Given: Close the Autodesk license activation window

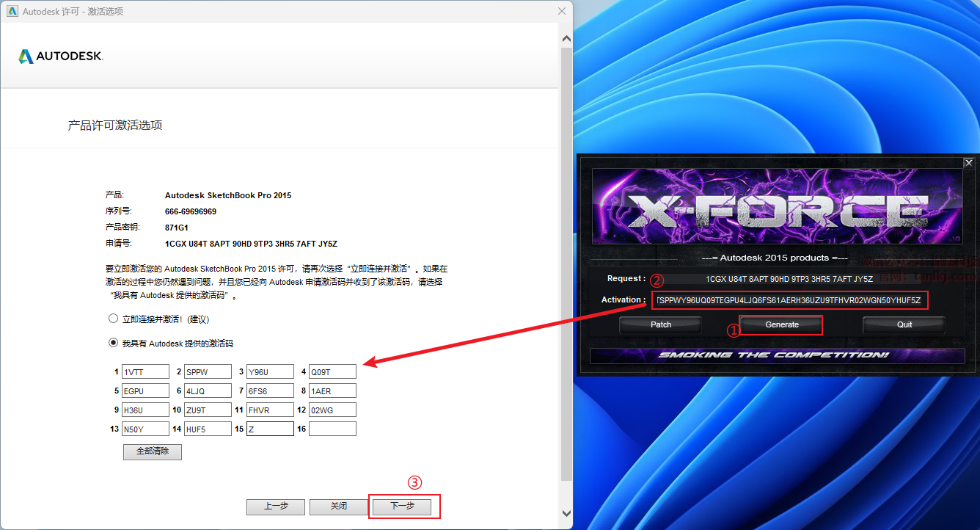Looking at the screenshot, I should [562, 11].
